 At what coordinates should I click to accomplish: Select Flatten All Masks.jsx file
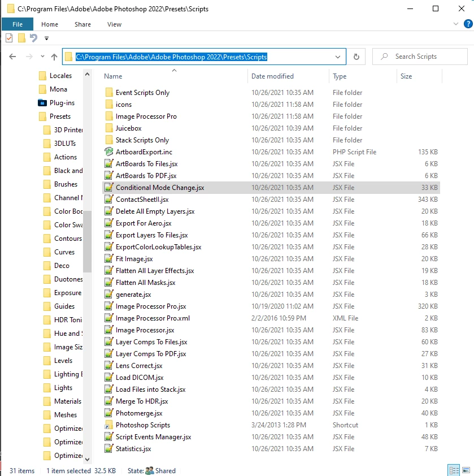(145, 282)
